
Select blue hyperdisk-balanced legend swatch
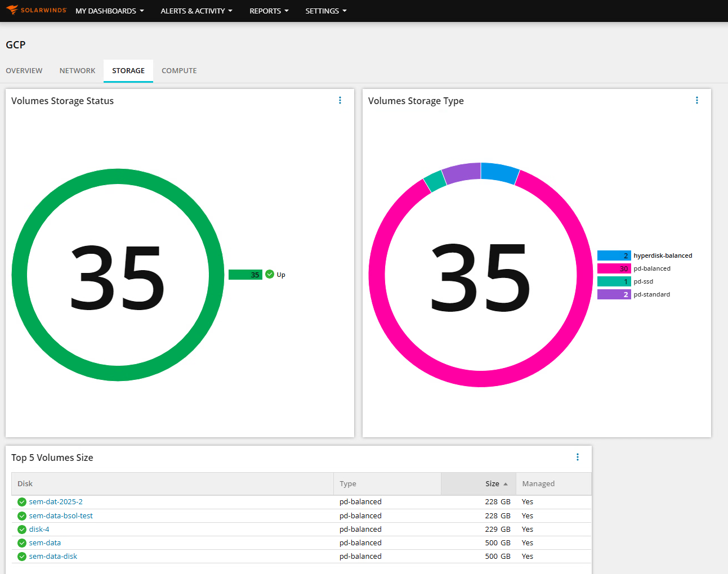click(x=614, y=255)
